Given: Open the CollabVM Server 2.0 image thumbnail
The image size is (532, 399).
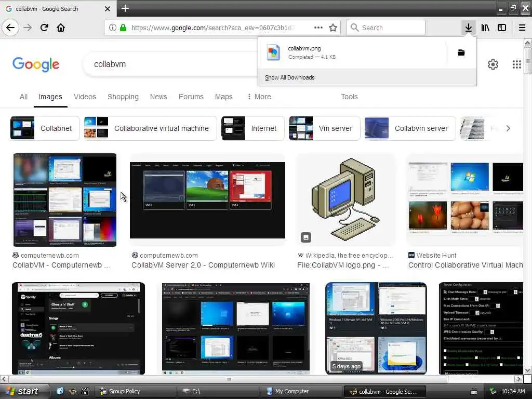Looking at the screenshot, I should [x=207, y=200].
